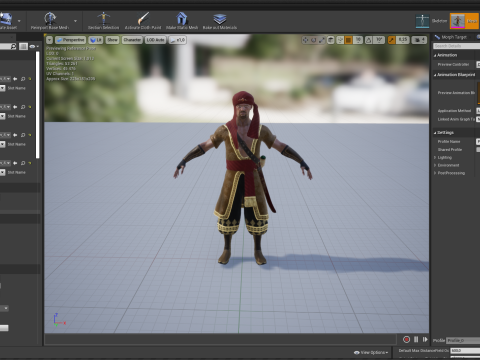This screenshot has width=480, height=360.
Task: Toggle scale snapping on or off
Action: click(x=391, y=40)
